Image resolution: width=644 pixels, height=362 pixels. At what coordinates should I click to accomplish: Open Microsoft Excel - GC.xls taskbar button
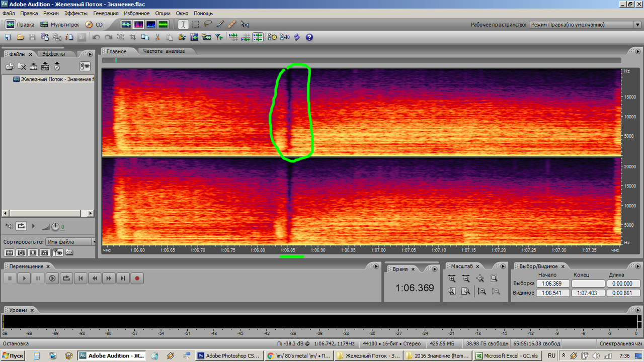pos(507,355)
